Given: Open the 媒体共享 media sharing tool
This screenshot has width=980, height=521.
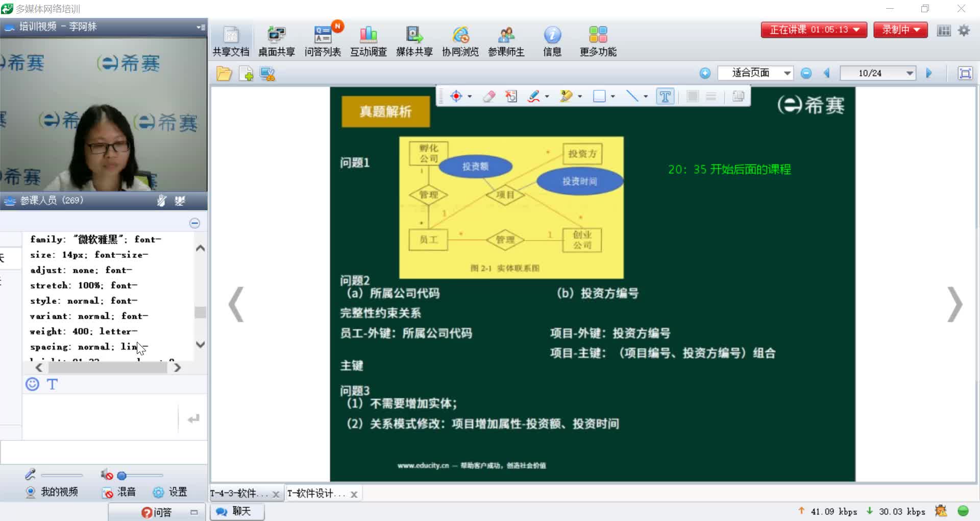Looking at the screenshot, I should 414,41.
